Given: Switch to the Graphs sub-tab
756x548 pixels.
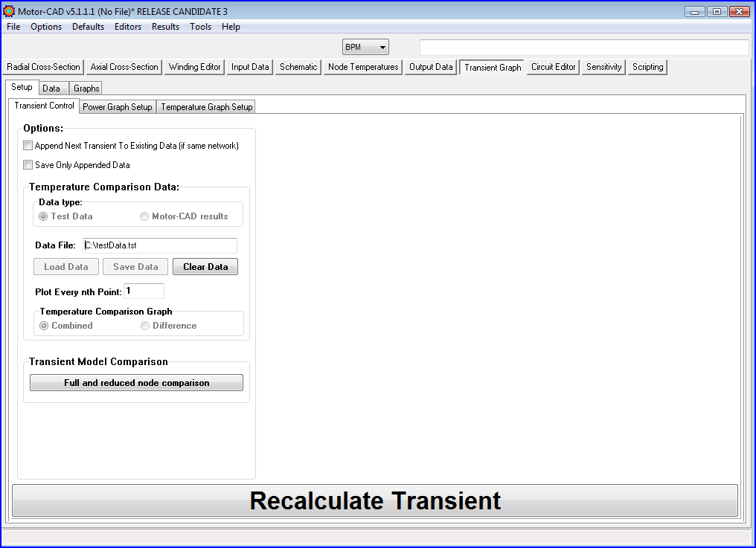Looking at the screenshot, I should (86, 88).
